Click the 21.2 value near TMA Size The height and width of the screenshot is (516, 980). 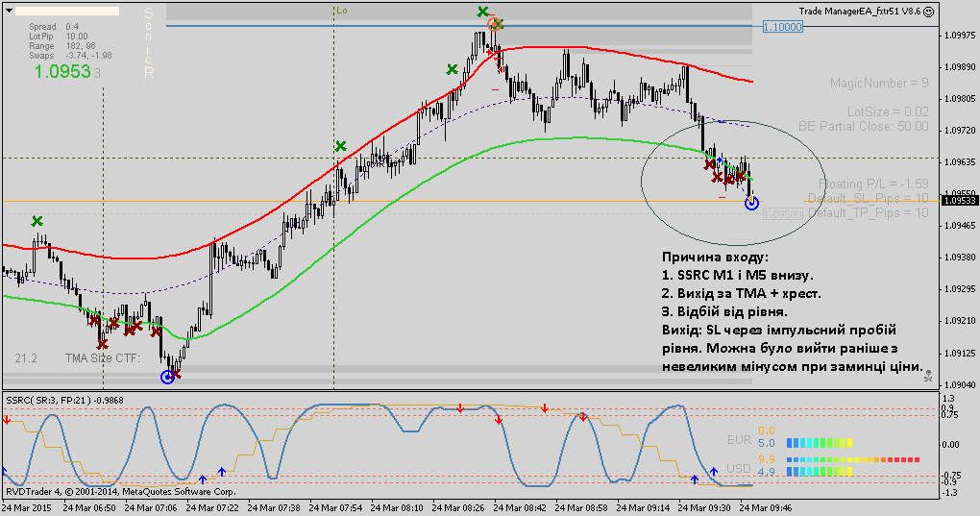coord(26,358)
